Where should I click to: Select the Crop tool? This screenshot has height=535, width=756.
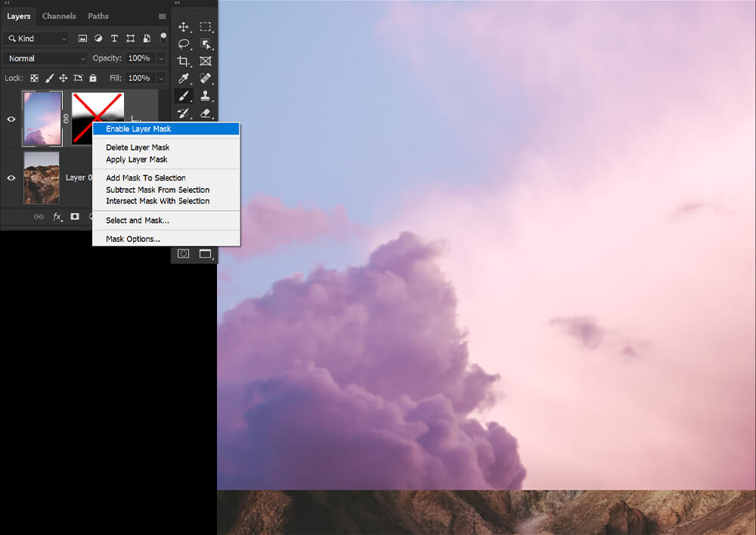click(x=183, y=61)
